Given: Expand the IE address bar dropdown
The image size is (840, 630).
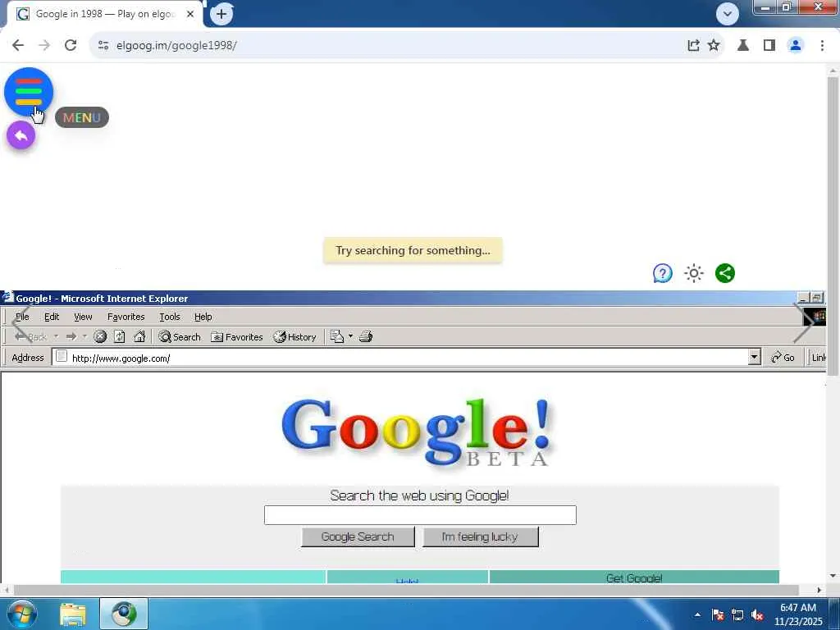Looking at the screenshot, I should [755, 358].
